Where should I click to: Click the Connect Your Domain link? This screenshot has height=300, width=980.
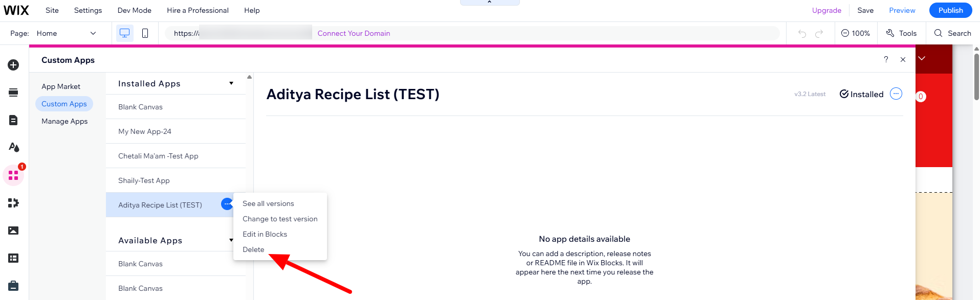click(354, 33)
